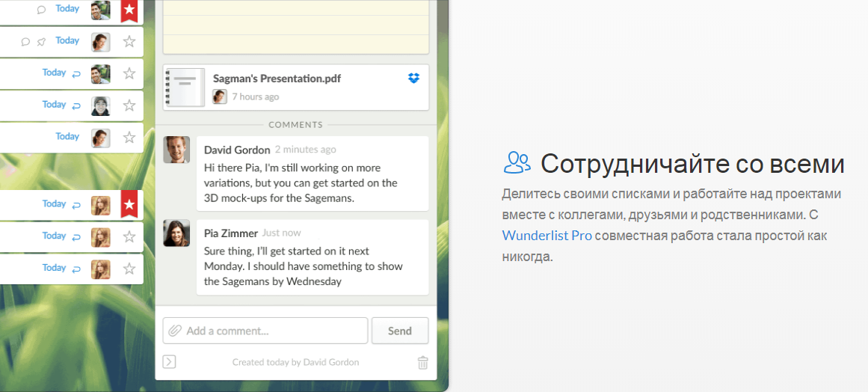Click the 'Just now' timestamp
The width and height of the screenshot is (868, 392).
(x=281, y=233)
